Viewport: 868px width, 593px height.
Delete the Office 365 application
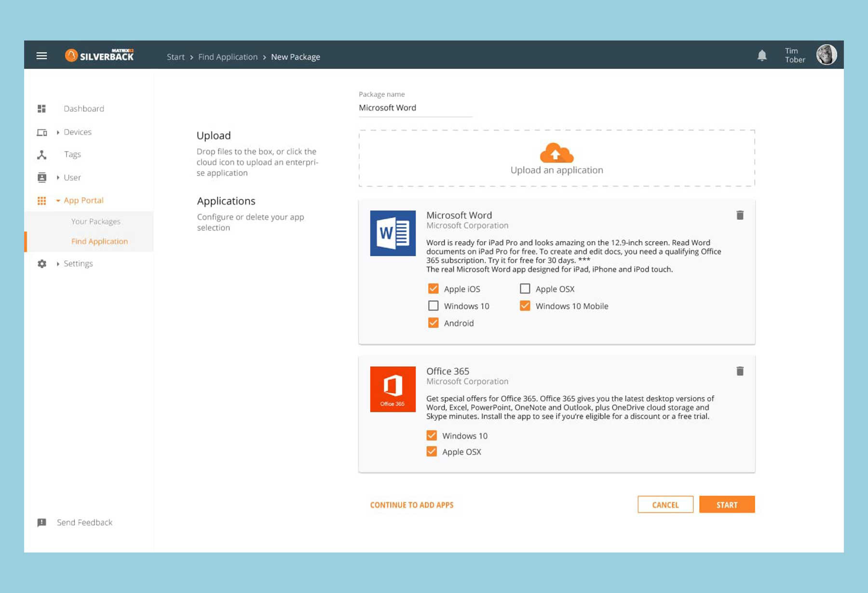pyautogui.click(x=740, y=371)
